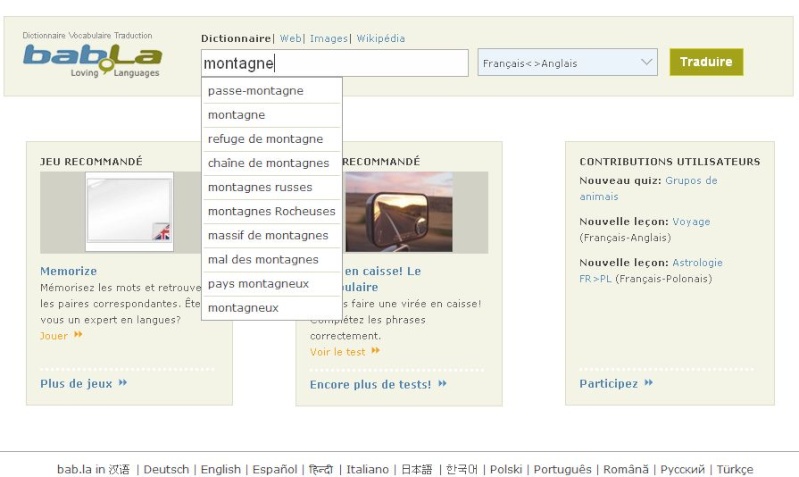Switch site language to Русский
The image size is (799, 477).
682,469
